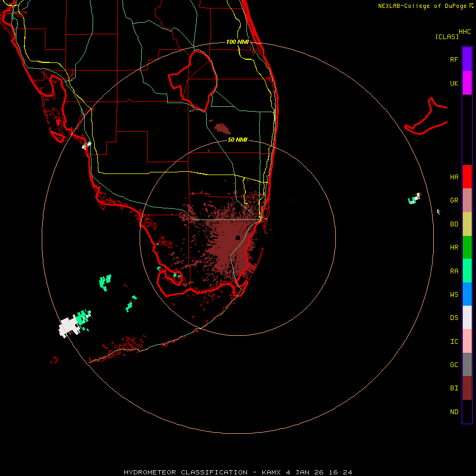Select the light pink IC legend swatch
476x476 pixels.
click(467, 341)
